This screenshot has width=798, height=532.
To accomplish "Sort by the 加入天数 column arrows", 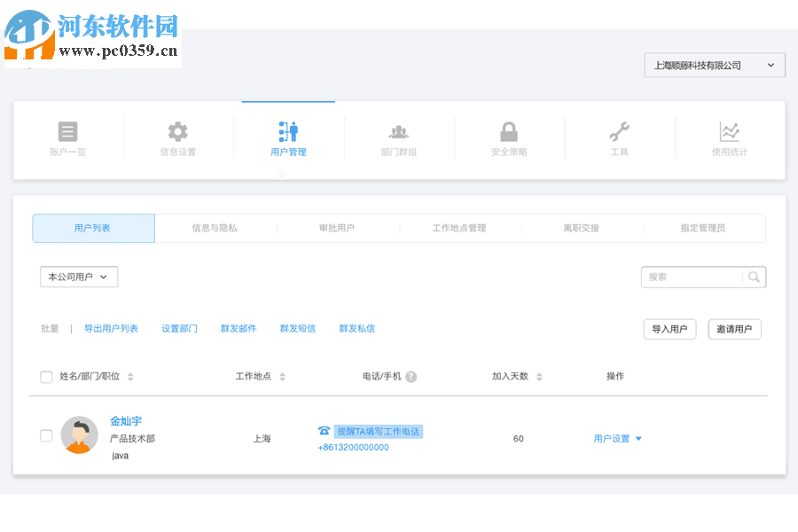I will pos(539,376).
